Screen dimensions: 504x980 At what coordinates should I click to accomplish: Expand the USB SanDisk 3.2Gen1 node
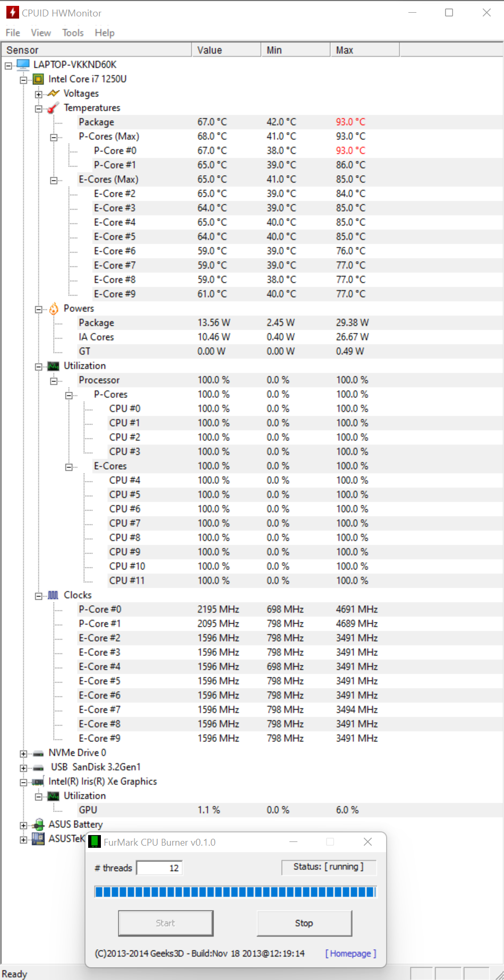pos(23,768)
